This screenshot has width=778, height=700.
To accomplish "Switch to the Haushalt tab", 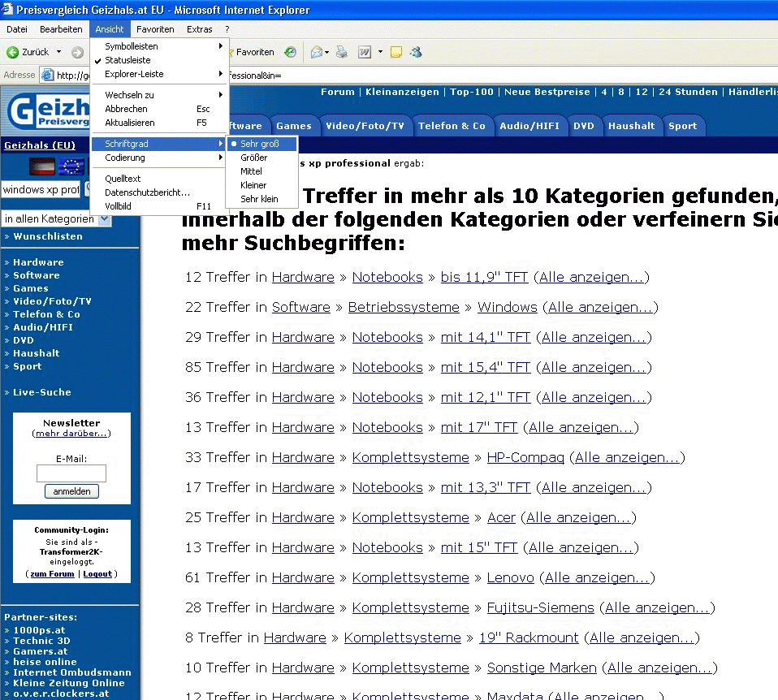I will (632, 126).
